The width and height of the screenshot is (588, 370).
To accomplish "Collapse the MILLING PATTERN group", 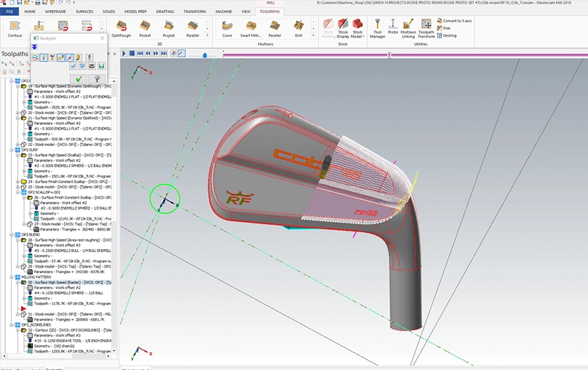I will click(12, 277).
